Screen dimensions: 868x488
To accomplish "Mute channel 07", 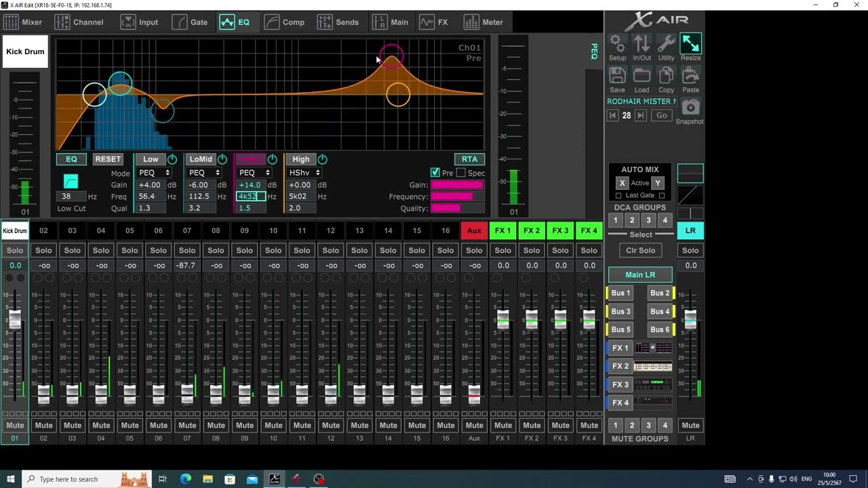I will tap(187, 426).
